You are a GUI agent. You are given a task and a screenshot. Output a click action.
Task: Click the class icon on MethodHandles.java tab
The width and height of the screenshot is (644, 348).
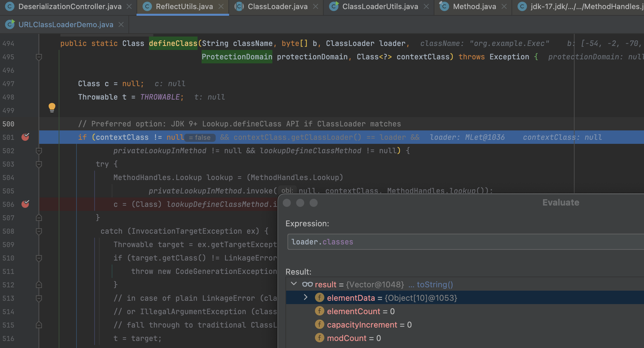(522, 6)
